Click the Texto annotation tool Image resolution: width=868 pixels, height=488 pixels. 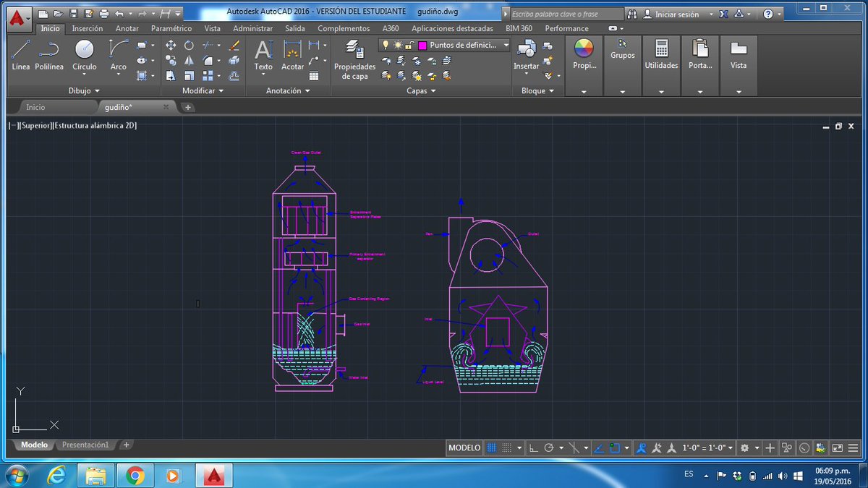(x=263, y=55)
